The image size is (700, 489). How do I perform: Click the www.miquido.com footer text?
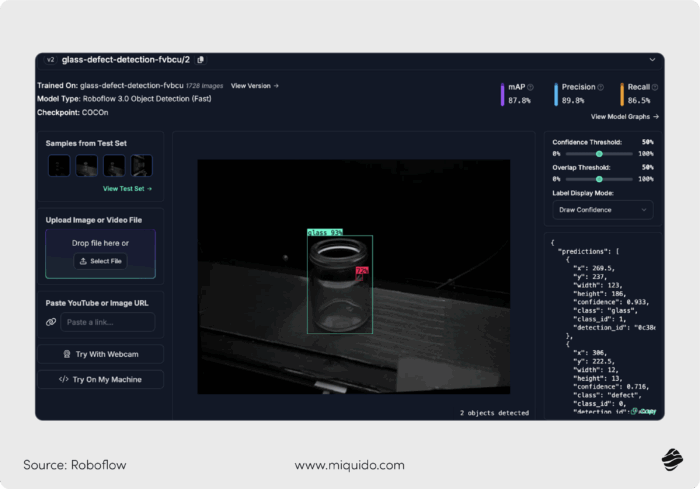coord(350,465)
